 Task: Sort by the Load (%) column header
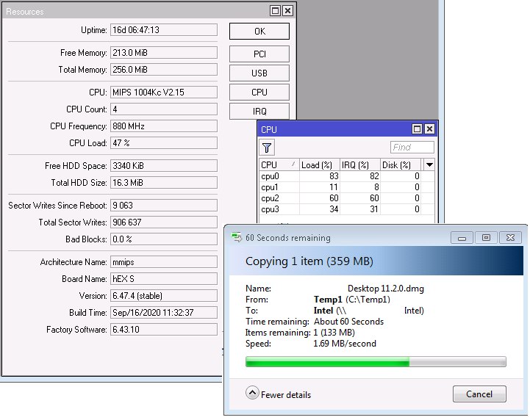pos(320,164)
